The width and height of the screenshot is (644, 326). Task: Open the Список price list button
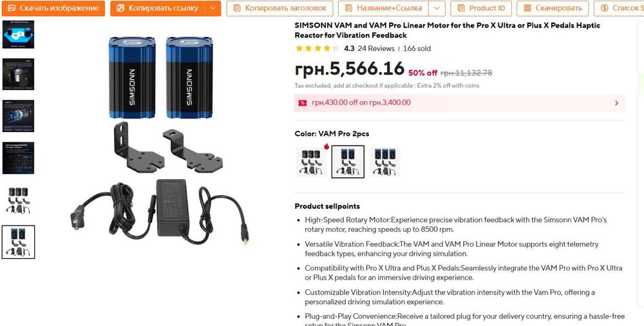click(619, 8)
